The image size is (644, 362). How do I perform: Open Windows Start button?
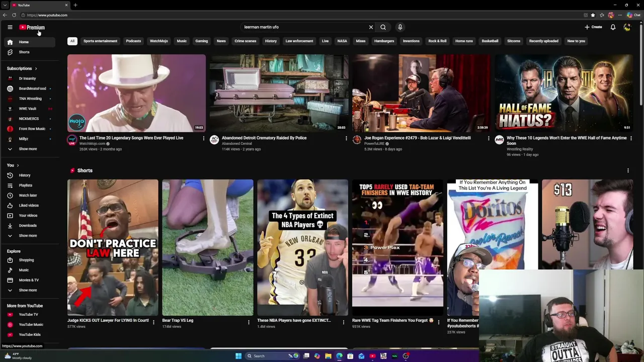[x=238, y=356]
